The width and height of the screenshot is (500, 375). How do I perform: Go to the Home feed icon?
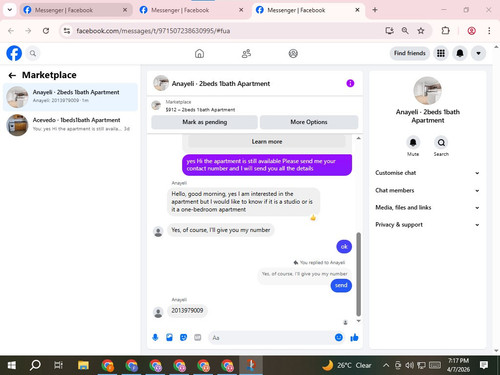[199, 53]
